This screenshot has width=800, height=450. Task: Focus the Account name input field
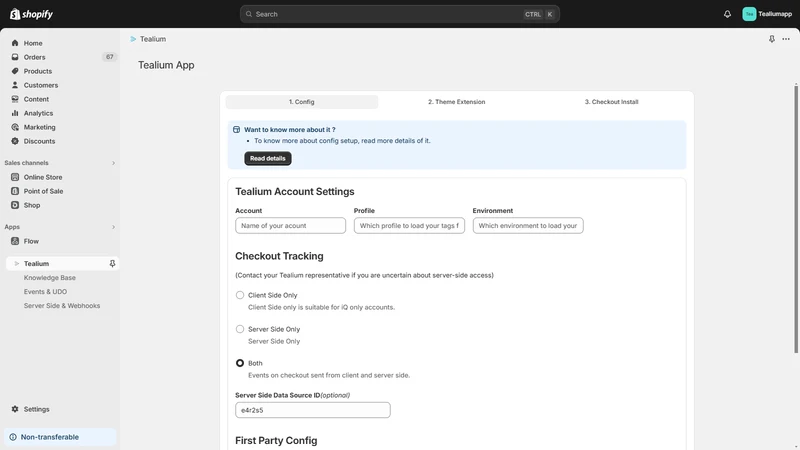point(290,226)
